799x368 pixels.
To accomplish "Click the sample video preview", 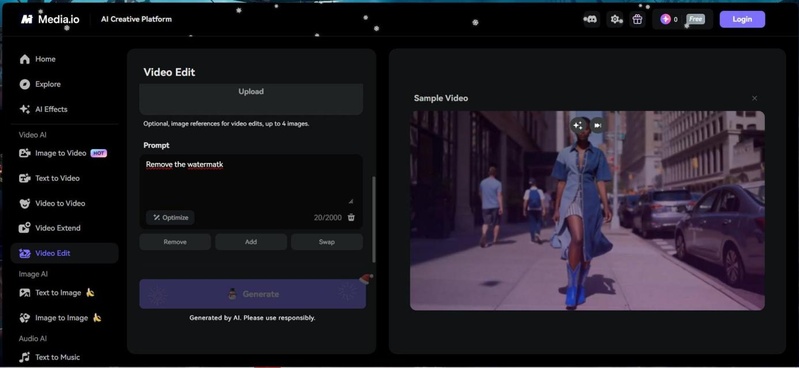I will [587, 211].
